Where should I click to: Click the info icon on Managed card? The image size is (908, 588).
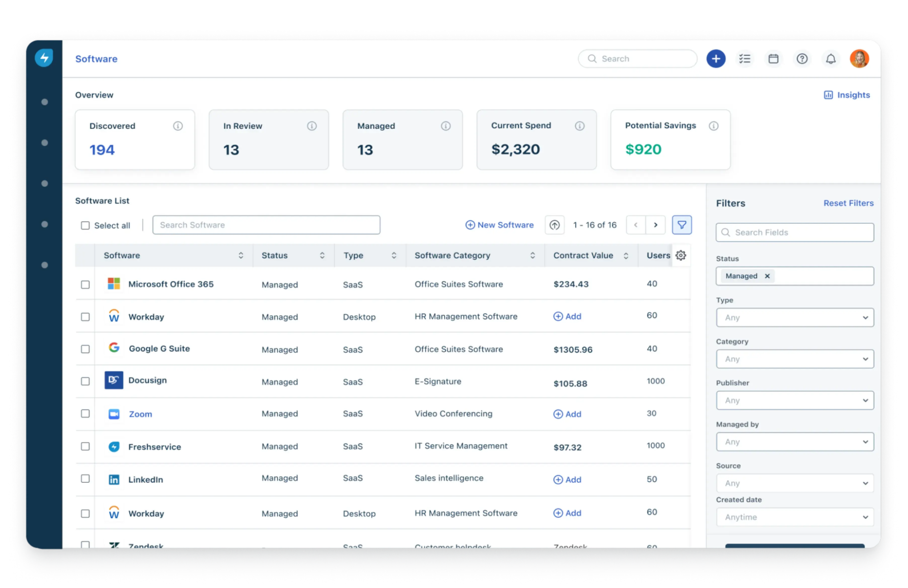(446, 126)
